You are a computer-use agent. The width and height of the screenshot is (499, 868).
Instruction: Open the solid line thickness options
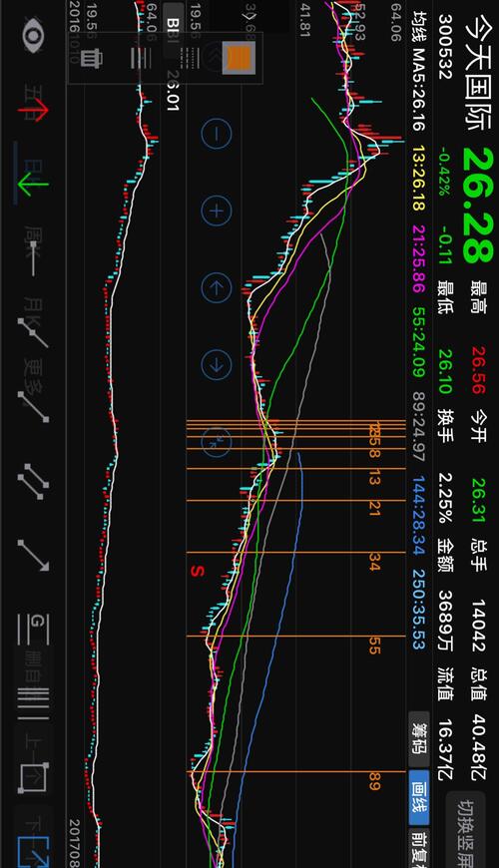(x=141, y=58)
